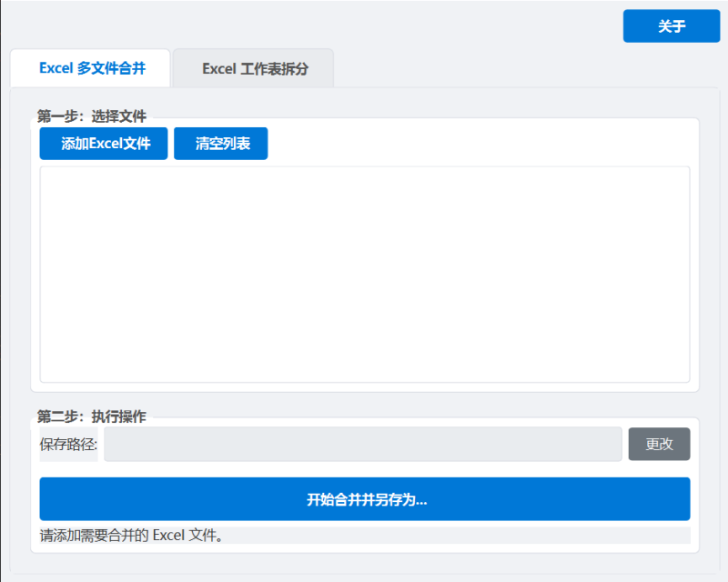Switch to the Excel 工作表拆分 tab

click(254, 68)
